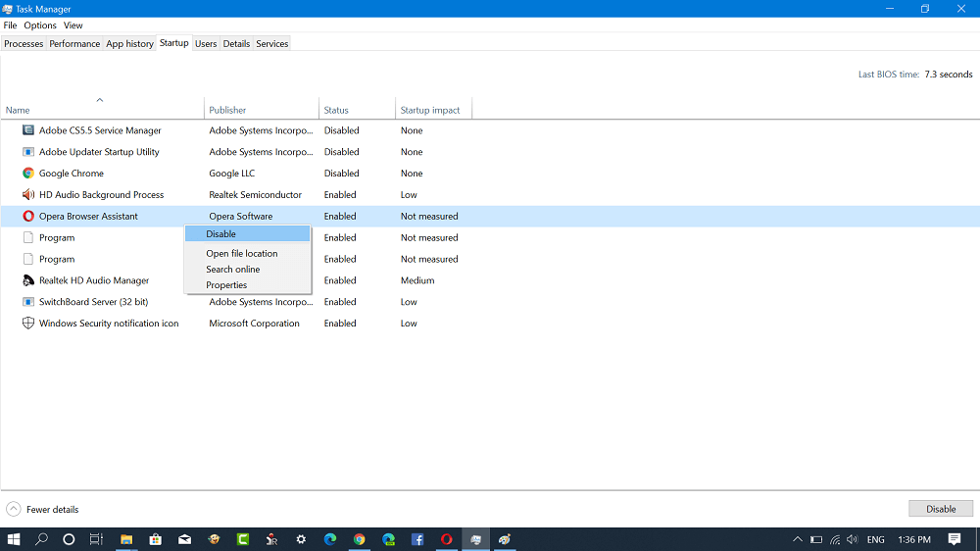Image resolution: width=980 pixels, height=551 pixels.
Task: Click the HD Audio Background Process speaker icon
Action: tap(28, 194)
